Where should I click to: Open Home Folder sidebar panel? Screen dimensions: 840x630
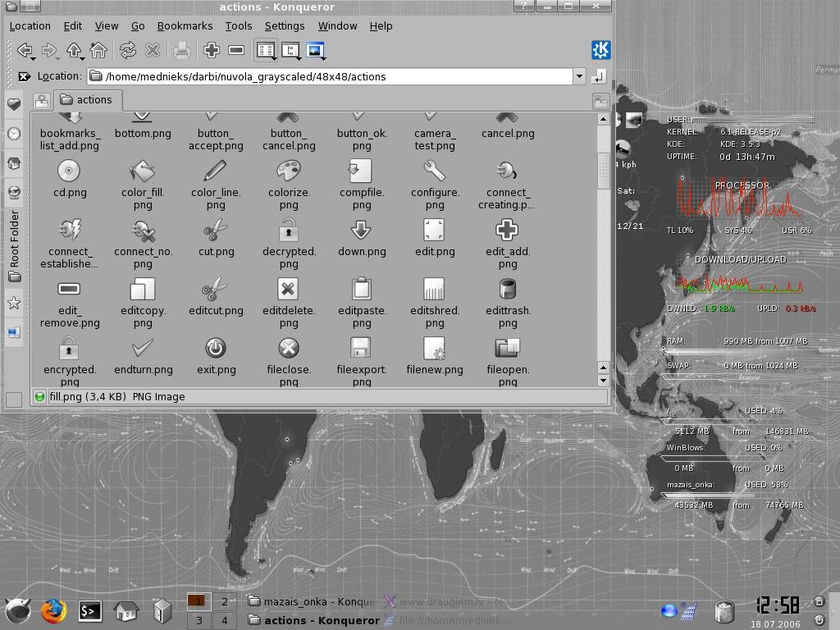(14, 163)
